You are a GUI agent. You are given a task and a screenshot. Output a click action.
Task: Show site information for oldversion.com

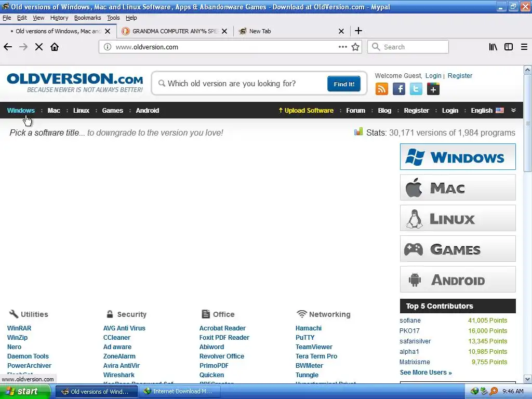pos(107,47)
